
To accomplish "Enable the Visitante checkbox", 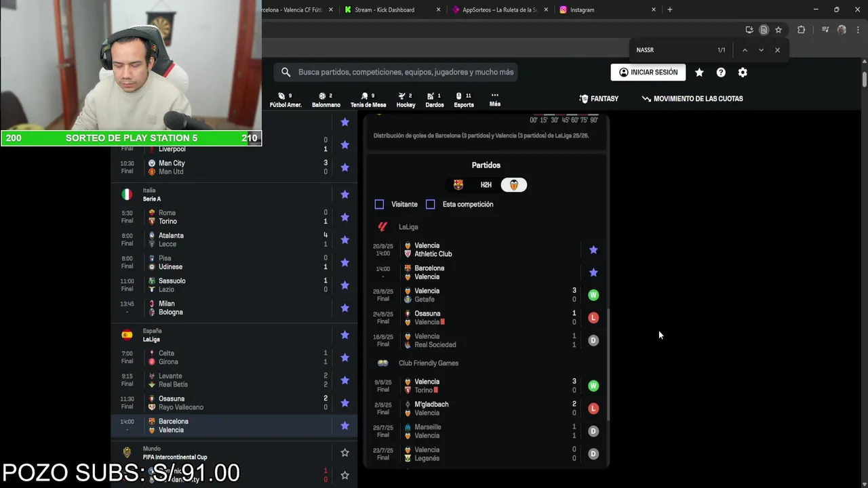I will click(x=379, y=204).
